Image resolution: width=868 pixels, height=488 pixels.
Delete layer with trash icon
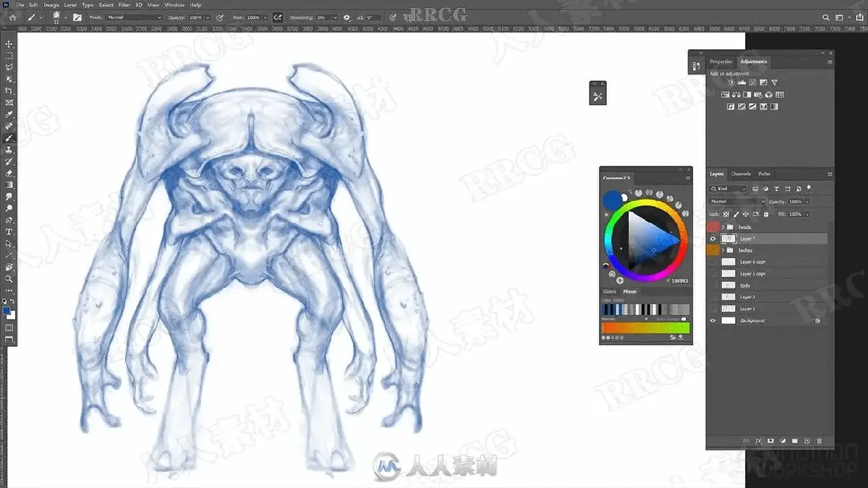(x=819, y=440)
